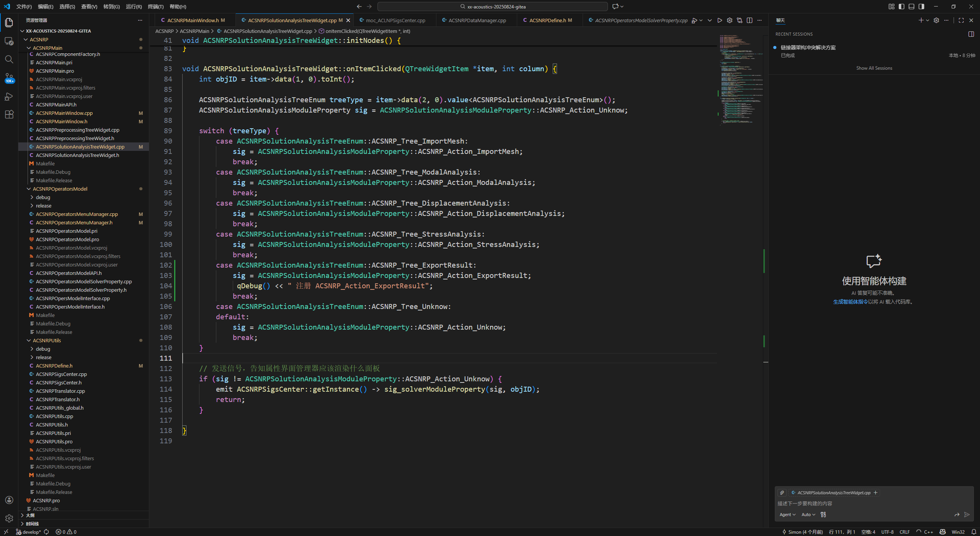
Task: Open Run and Debug view
Action: [x=9, y=96]
